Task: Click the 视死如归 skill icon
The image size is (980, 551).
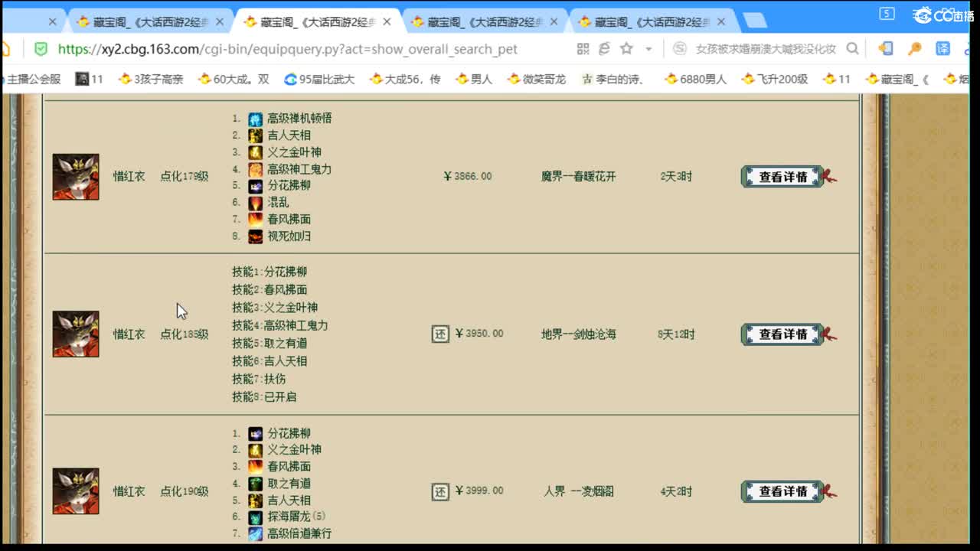Action: 256,236
